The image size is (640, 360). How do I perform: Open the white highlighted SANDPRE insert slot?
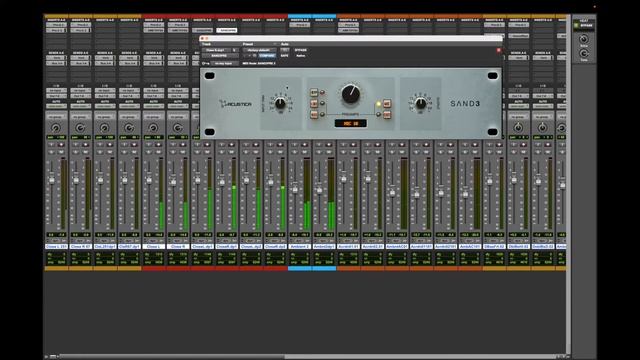pyautogui.click(x=227, y=30)
